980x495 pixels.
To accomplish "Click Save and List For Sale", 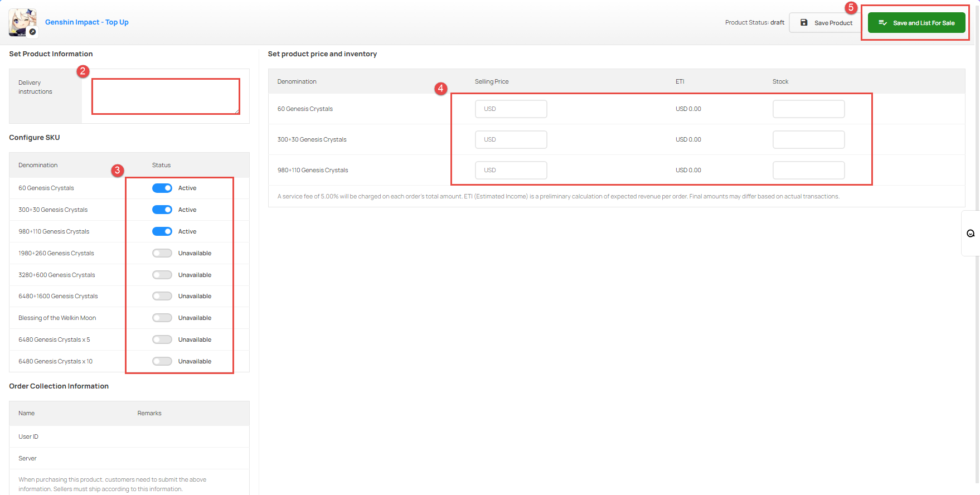I will click(916, 23).
